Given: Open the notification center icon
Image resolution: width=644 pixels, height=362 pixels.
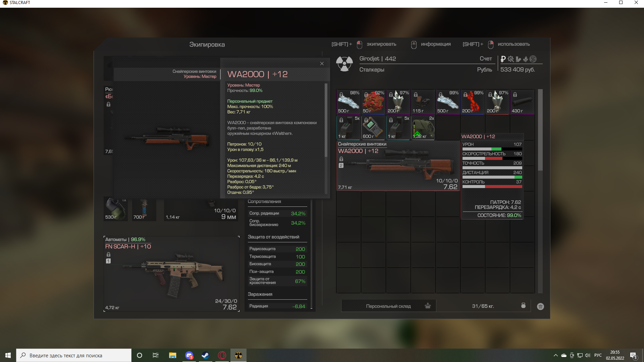Looking at the screenshot, I should point(633,356).
